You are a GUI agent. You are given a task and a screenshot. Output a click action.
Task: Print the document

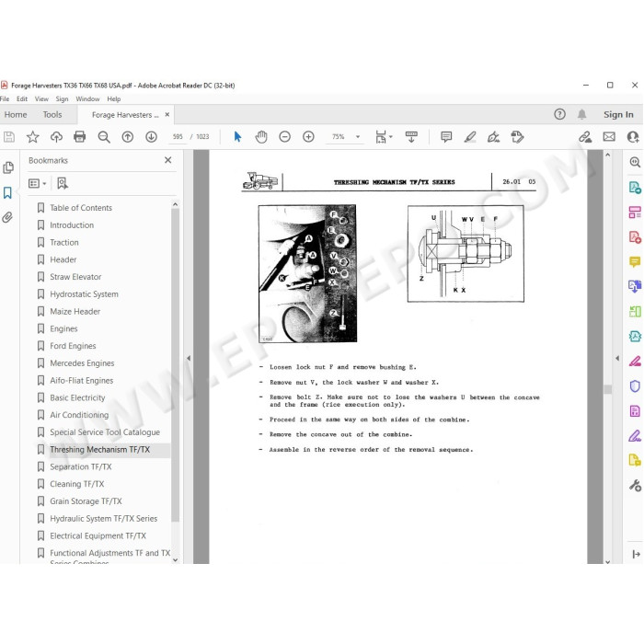[x=80, y=137]
